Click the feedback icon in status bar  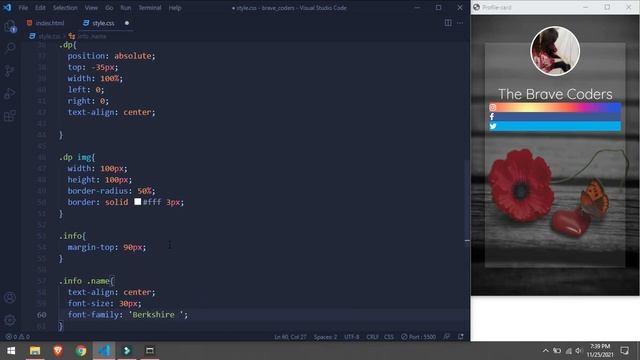[x=447, y=337]
